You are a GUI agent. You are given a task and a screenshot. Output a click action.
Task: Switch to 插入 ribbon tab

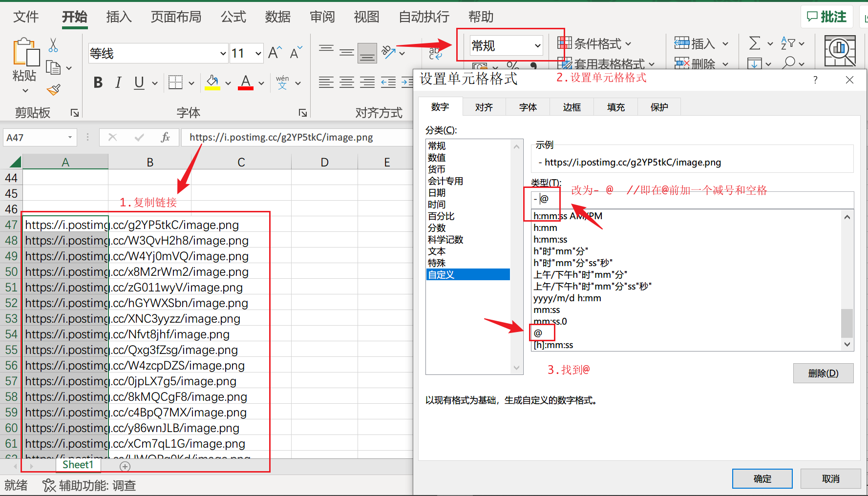pyautogui.click(x=119, y=17)
